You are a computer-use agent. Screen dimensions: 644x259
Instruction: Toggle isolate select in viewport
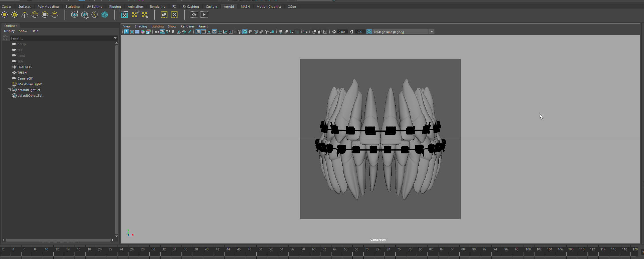306,32
